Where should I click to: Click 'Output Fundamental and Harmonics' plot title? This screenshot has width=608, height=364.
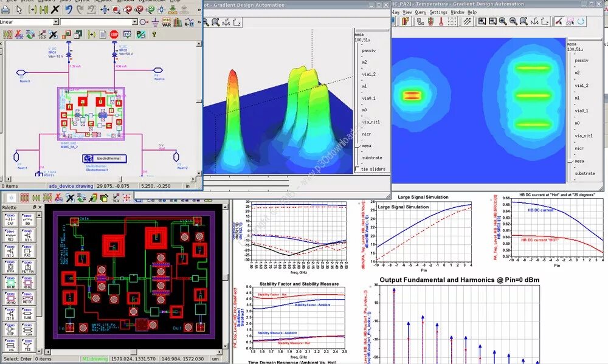click(x=460, y=280)
